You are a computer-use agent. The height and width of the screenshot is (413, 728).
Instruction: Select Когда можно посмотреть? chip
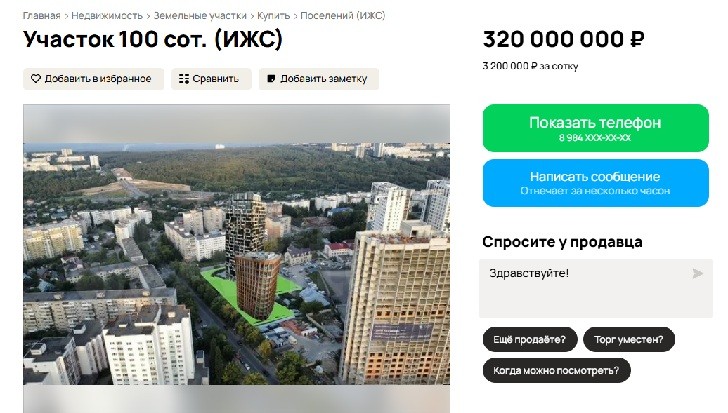[556, 370]
